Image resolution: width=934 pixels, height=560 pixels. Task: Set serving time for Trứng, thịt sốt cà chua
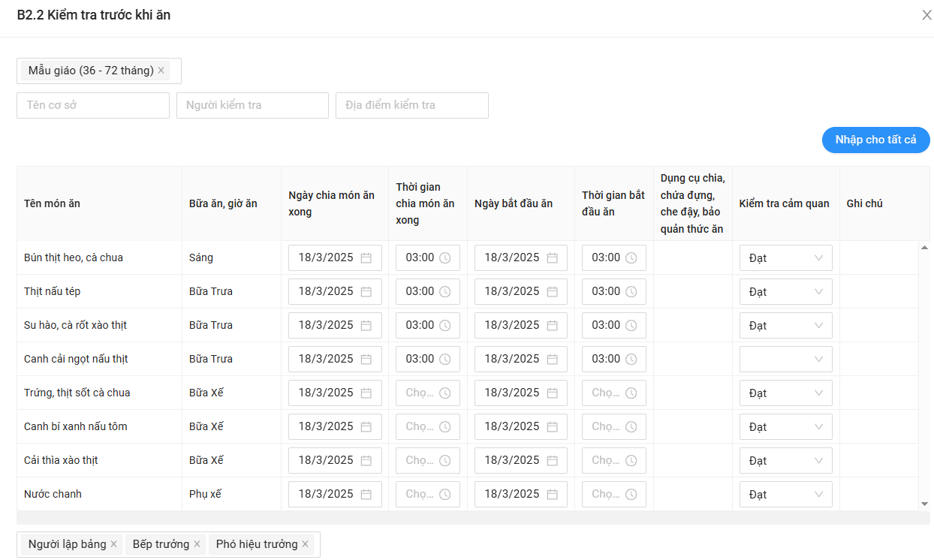pyautogui.click(x=427, y=393)
